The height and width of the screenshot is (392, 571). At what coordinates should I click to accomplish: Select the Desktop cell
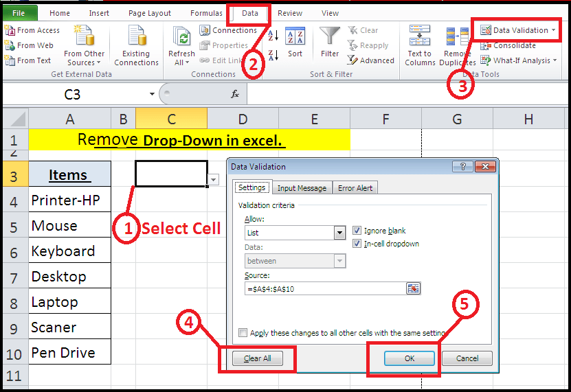pos(70,276)
